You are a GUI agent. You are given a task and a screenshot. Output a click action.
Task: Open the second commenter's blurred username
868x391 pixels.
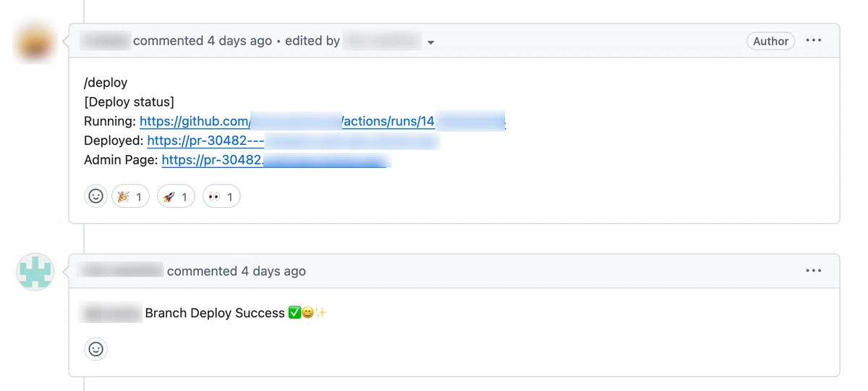(122, 271)
